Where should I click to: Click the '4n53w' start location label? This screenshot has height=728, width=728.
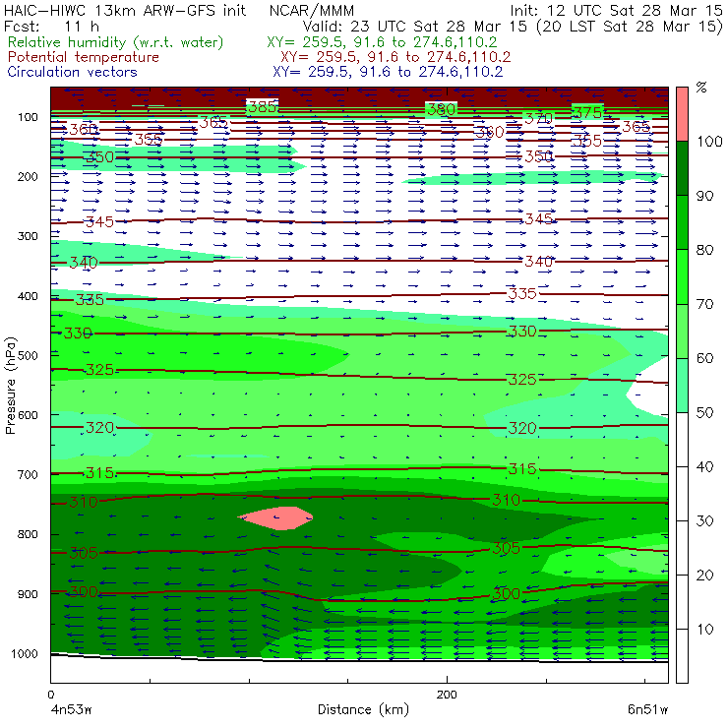[x=71, y=710]
